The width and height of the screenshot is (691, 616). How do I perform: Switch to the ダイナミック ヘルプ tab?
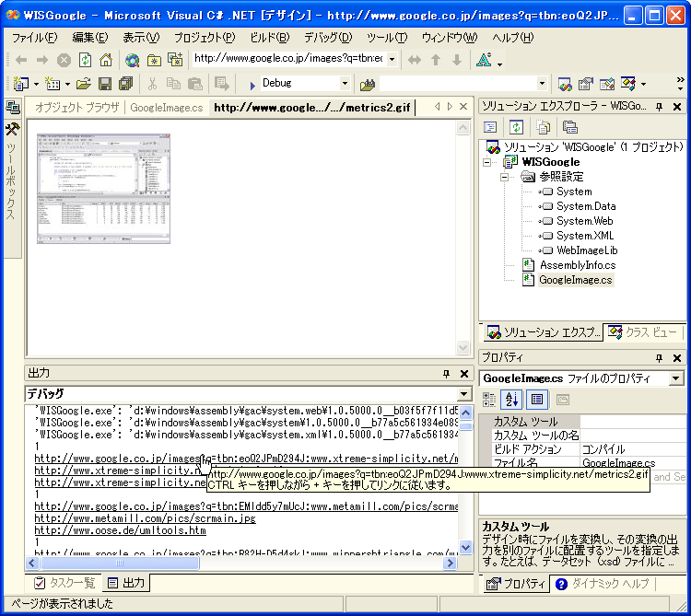click(602, 584)
